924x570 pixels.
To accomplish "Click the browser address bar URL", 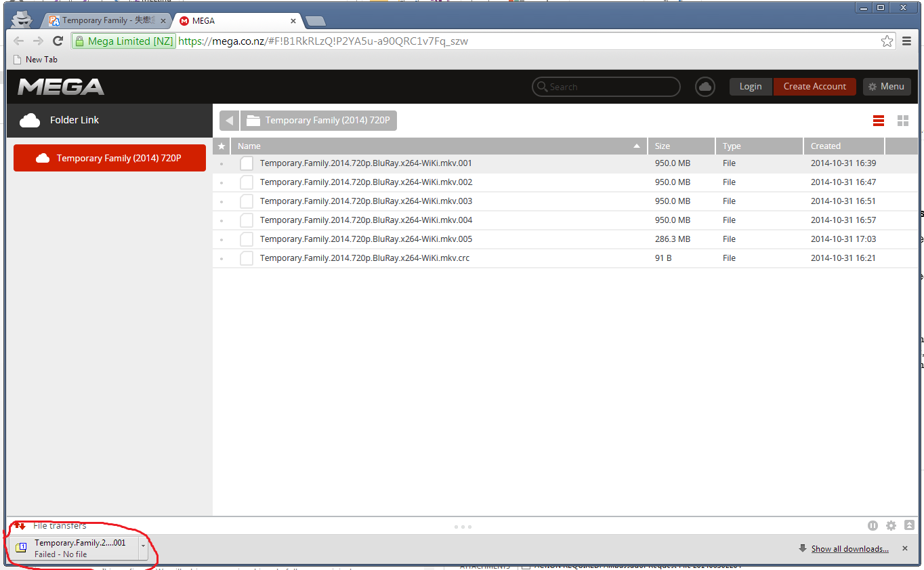I will (324, 41).
